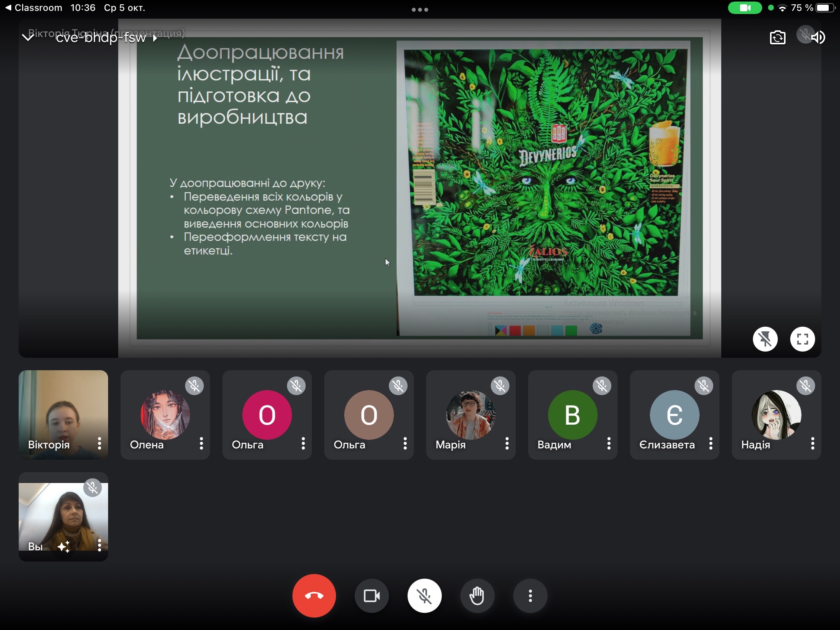Open options for the brown-avatar Ольга tile

tap(405, 443)
